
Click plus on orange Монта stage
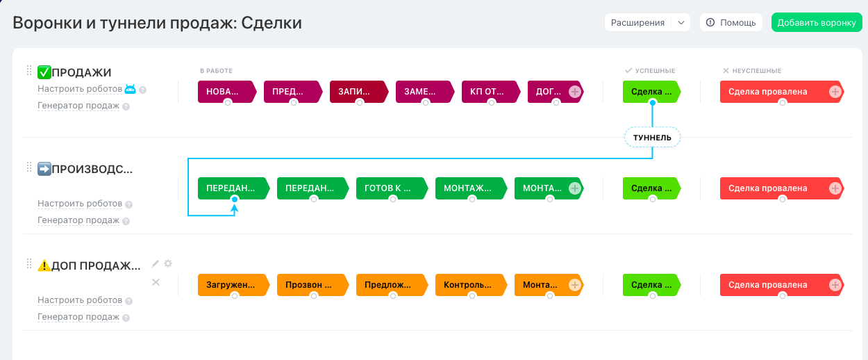click(575, 285)
